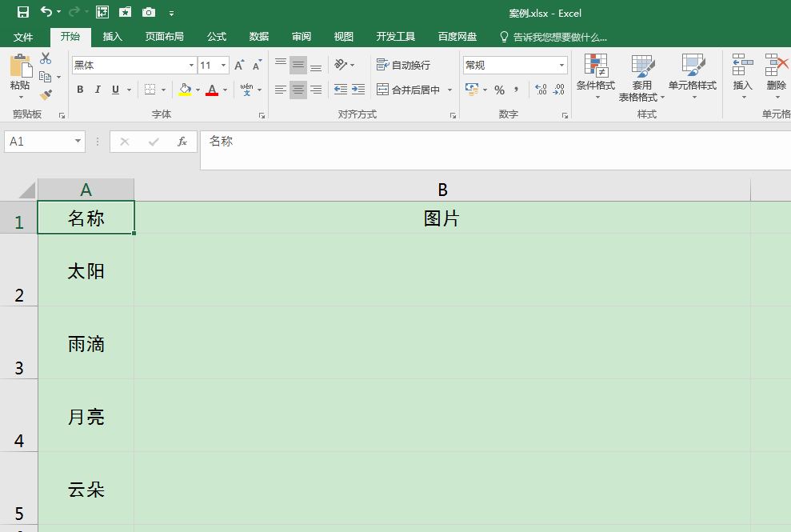Apply the yellow fill color bucket
791x532 pixels.
(185, 90)
